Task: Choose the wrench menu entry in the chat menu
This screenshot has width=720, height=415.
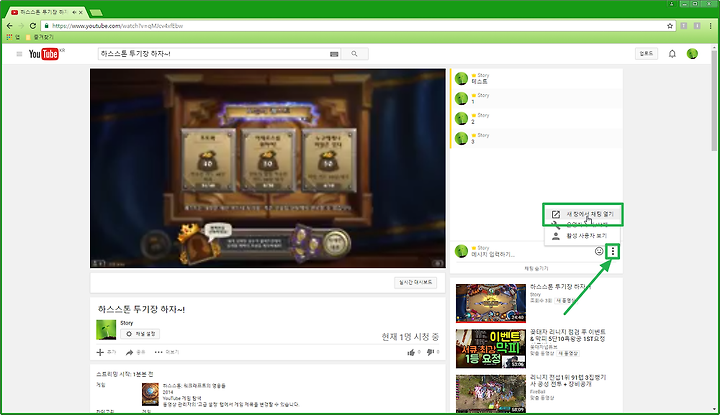Action: tap(583, 225)
